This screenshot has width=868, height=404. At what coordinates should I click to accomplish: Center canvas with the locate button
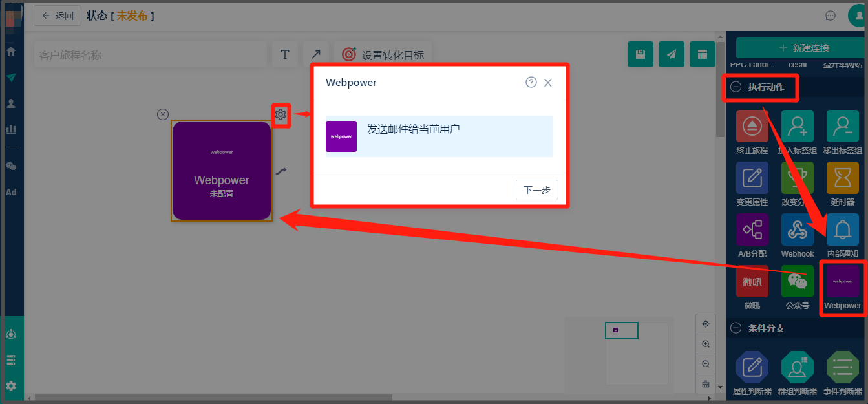click(706, 324)
